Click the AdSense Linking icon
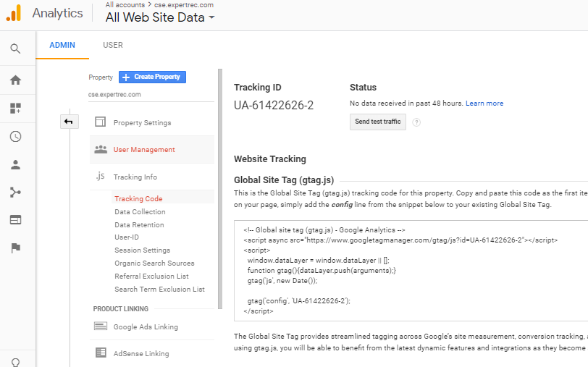This screenshot has height=367, width=588. 101,353
